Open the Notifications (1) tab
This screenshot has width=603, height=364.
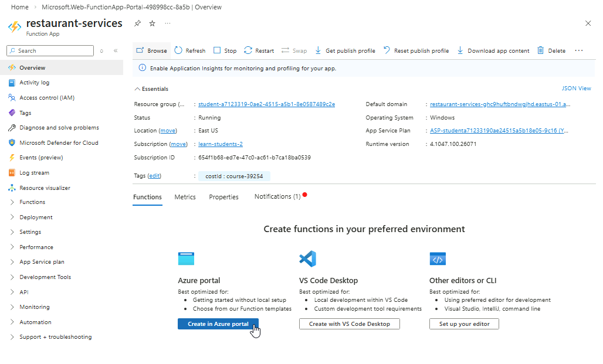(x=277, y=196)
